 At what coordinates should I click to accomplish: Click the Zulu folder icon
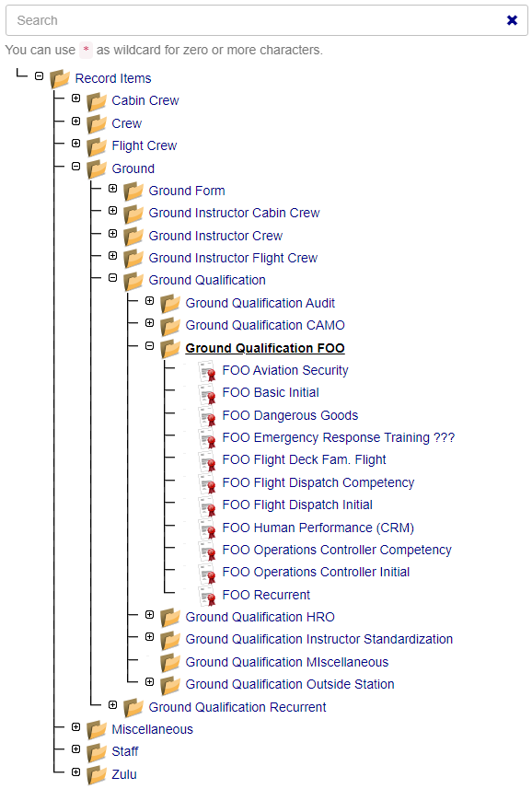97,775
